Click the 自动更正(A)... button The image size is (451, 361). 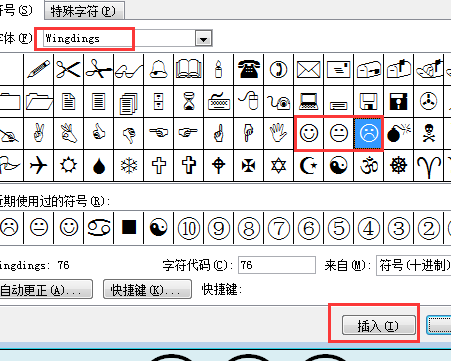click(45, 289)
